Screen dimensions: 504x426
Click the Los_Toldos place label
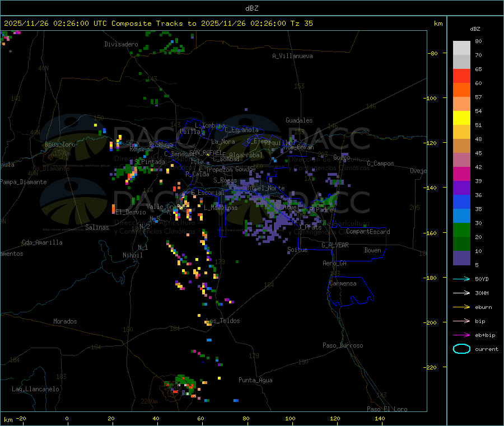[223, 321]
